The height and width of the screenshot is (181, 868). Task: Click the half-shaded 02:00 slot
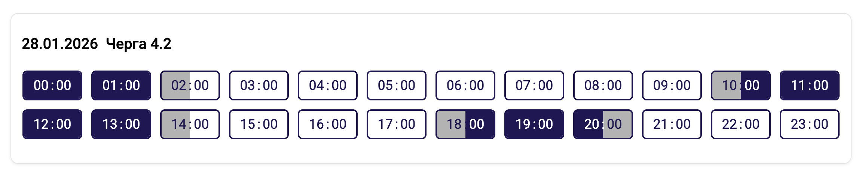coord(190,85)
